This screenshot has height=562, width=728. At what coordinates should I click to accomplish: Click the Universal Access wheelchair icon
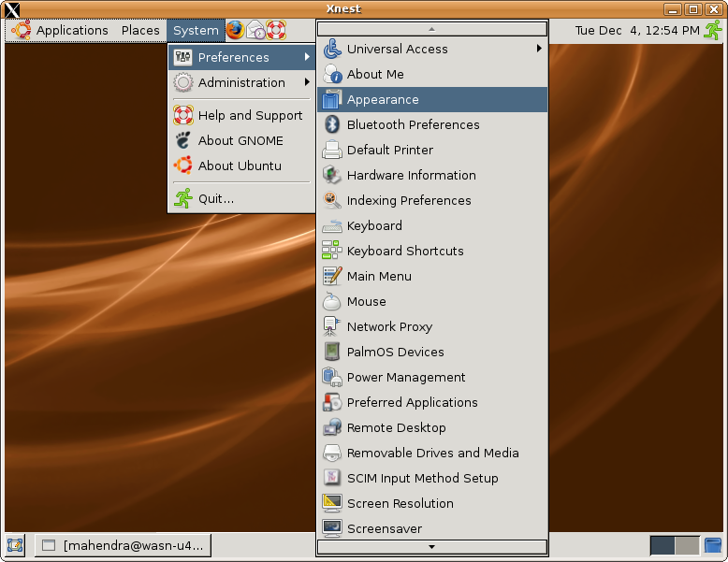332,49
